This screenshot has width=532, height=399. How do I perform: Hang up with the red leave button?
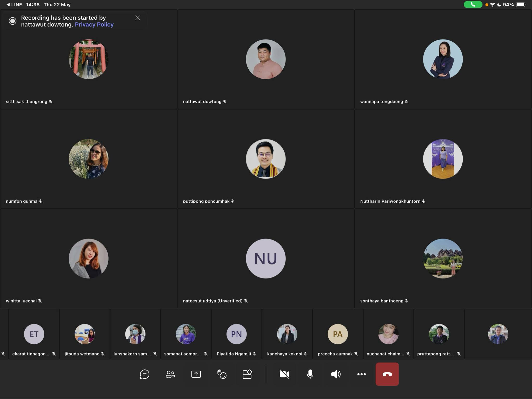click(387, 374)
